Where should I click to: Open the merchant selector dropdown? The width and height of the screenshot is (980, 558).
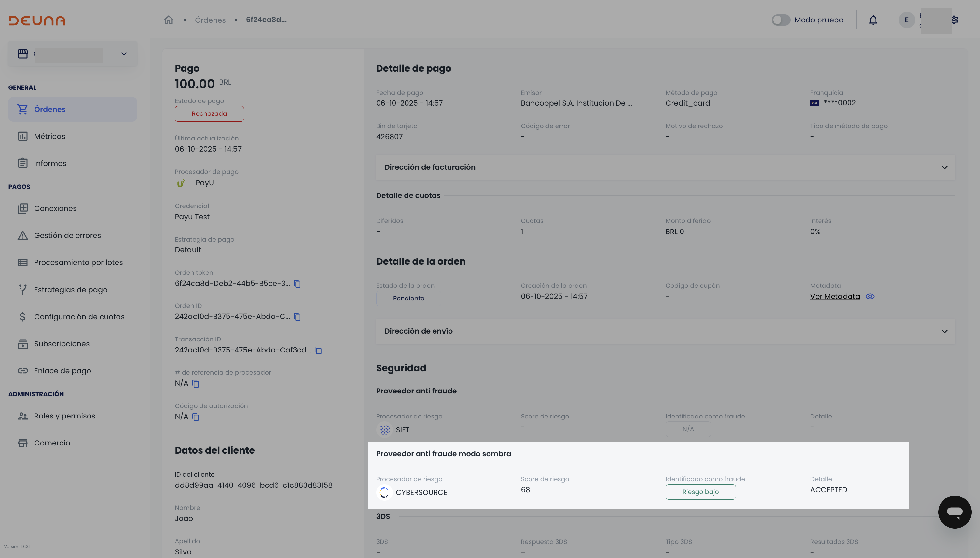click(123, 54)
